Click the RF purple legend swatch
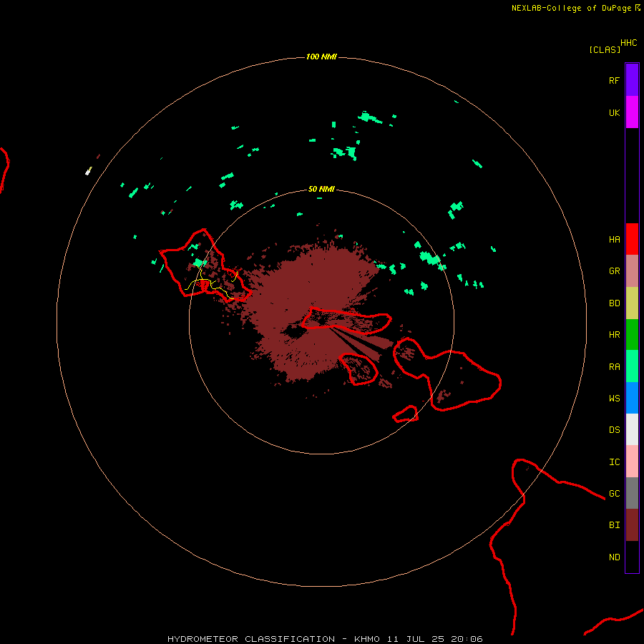The height and width of the screenshot is (644, 644). (x=632, y=80)
